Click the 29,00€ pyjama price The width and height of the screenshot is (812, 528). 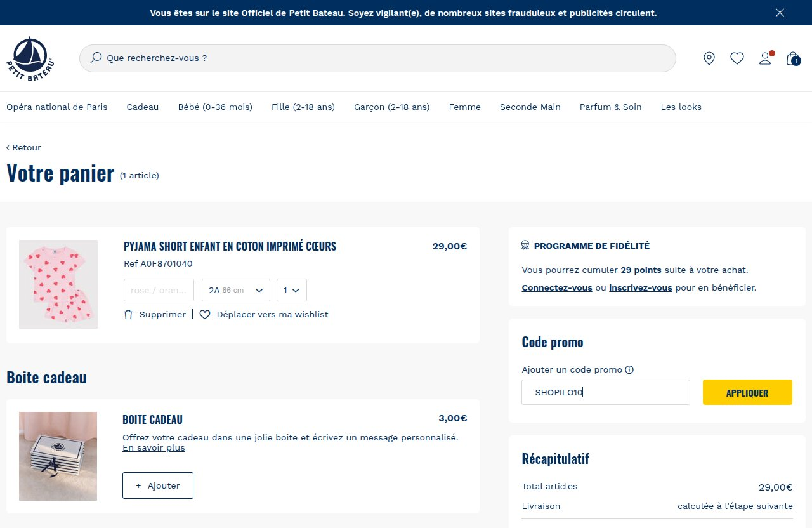[450, 246]
